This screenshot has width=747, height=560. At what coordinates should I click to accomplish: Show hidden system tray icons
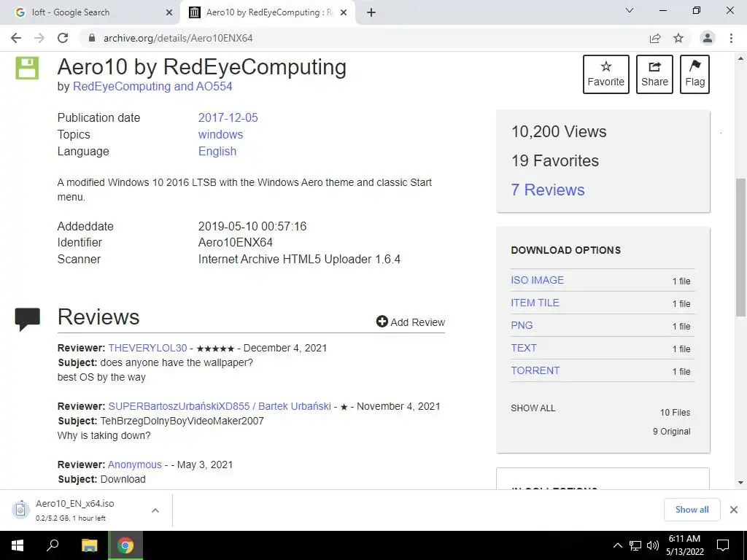[617, 545]
